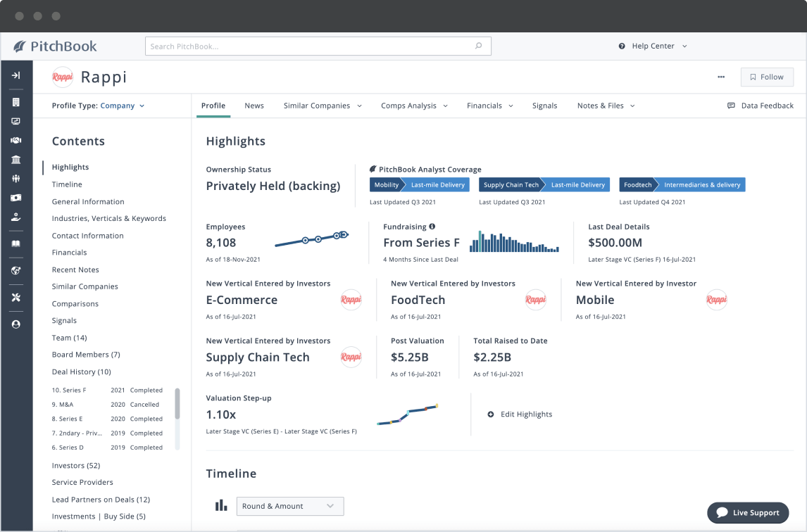Click the Help Center question mark icon
The image size is (807, 532).
pyautogui.click(x=622, y=46)
